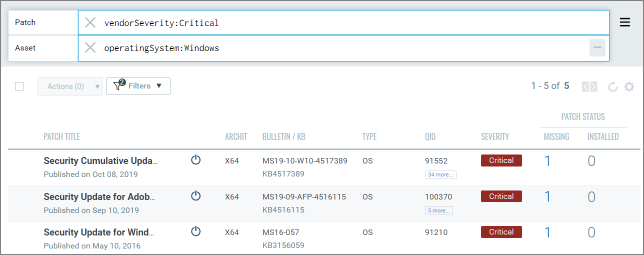The height and width of the screenshot is (255, 644).
Task: Click the Asset query text field
Action: [x=343, y=48]
